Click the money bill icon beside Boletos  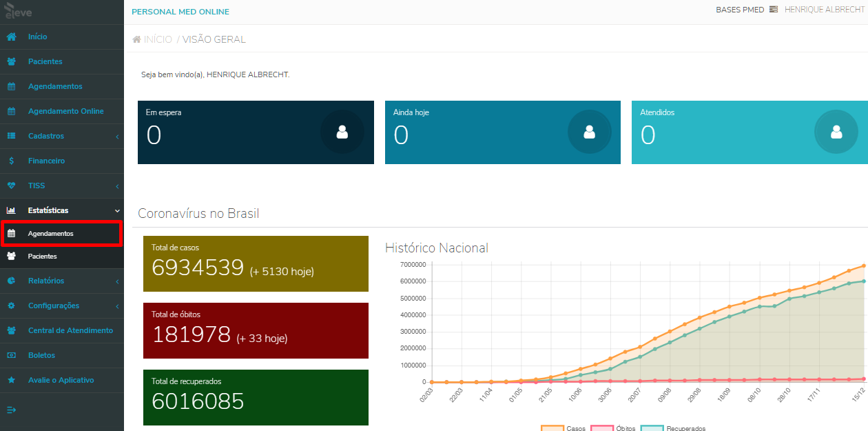coord(11,355)
